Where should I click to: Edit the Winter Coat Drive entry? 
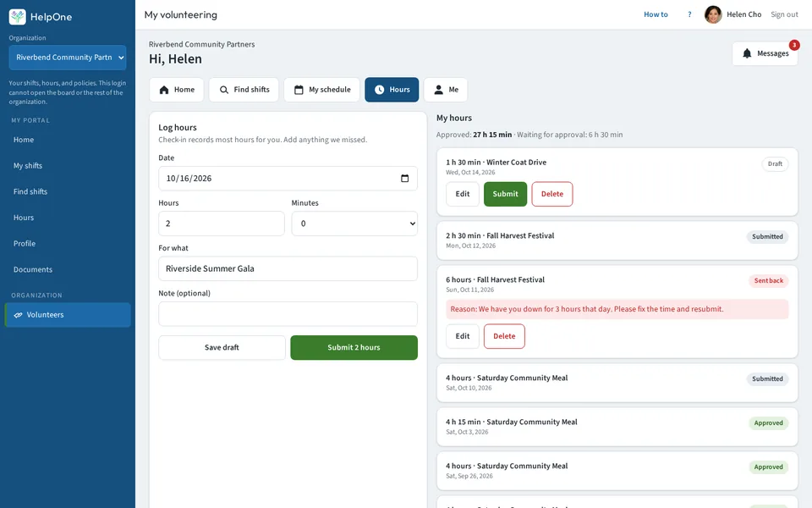[x=463, y=194]
